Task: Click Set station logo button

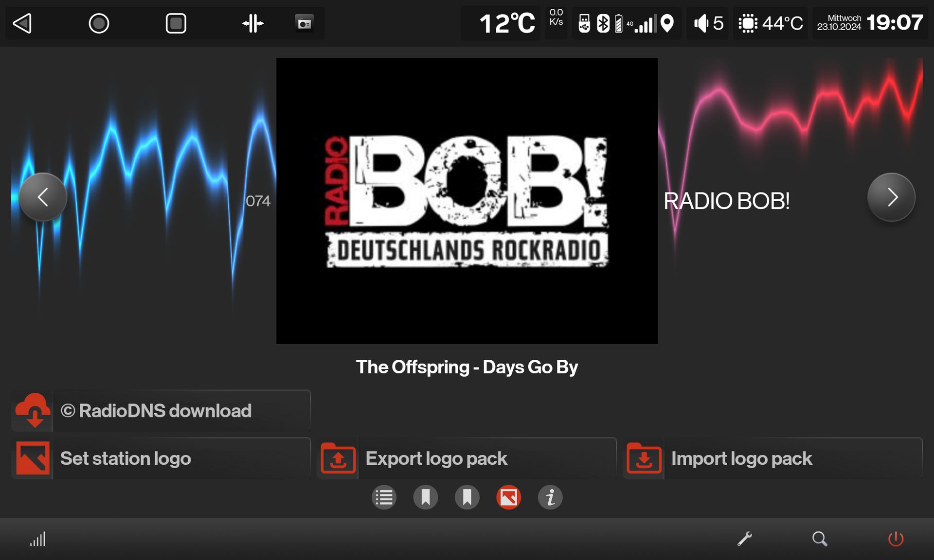Action: pyautogui.click(x=161, y=458)
